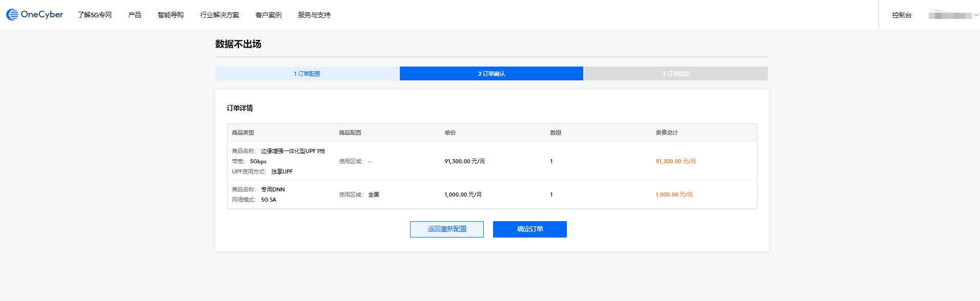Click the 专用DNN product name
Screen dimensions: 980x301
[x=273, y=189]
